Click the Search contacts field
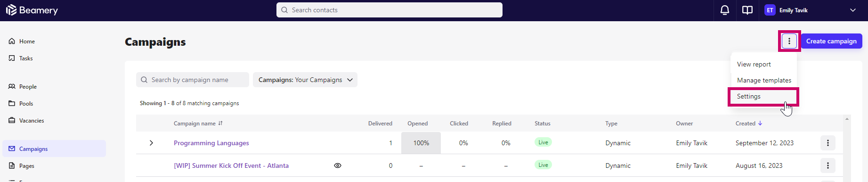Viewport: 868px width, 182px height. (389, 10)
